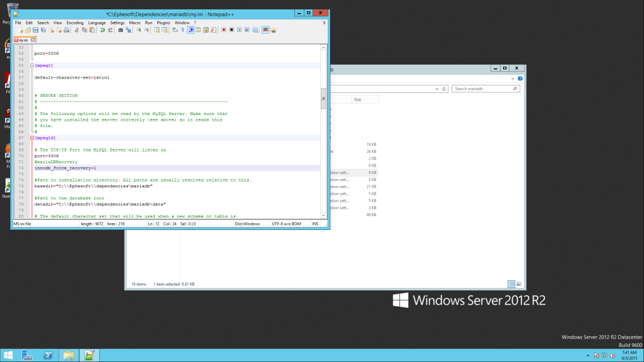Open the File menu in Notepad++
644x362 pixels.
click(18, 23)
